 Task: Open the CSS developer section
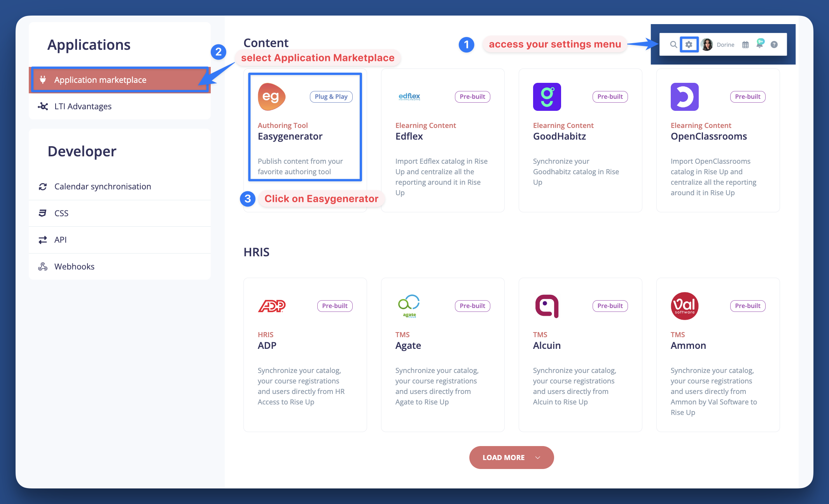pyautogui.click(x=120, y=213)
